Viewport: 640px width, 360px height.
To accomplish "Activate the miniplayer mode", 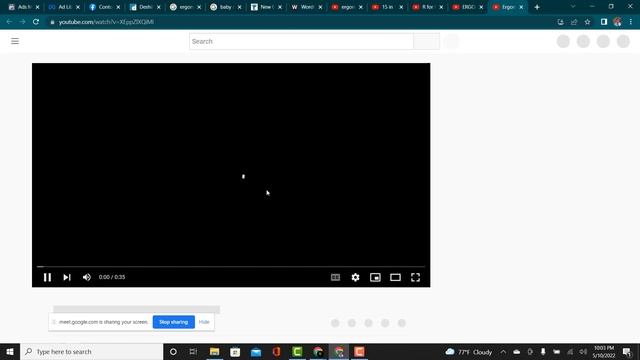I will [x=375, y=277].
